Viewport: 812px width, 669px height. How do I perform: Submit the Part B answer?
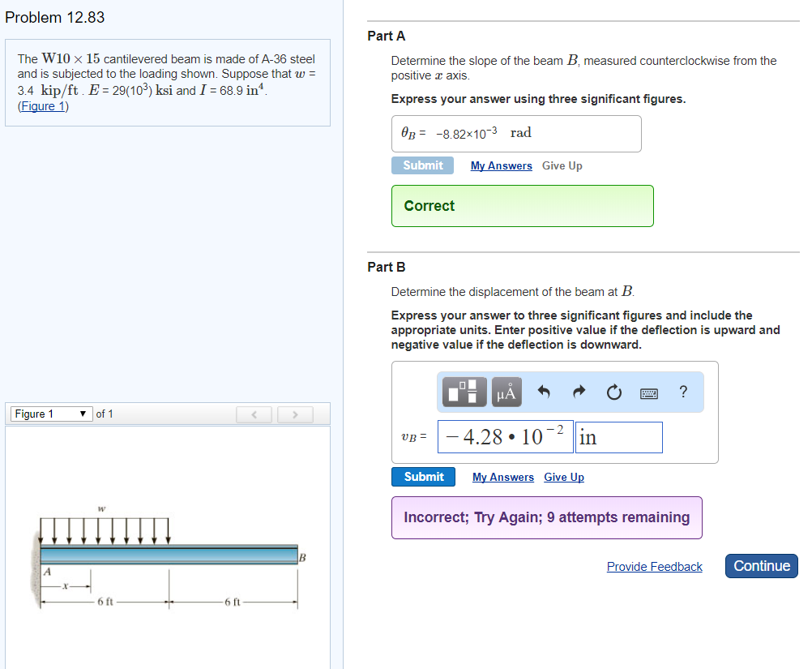pos(423,477)
